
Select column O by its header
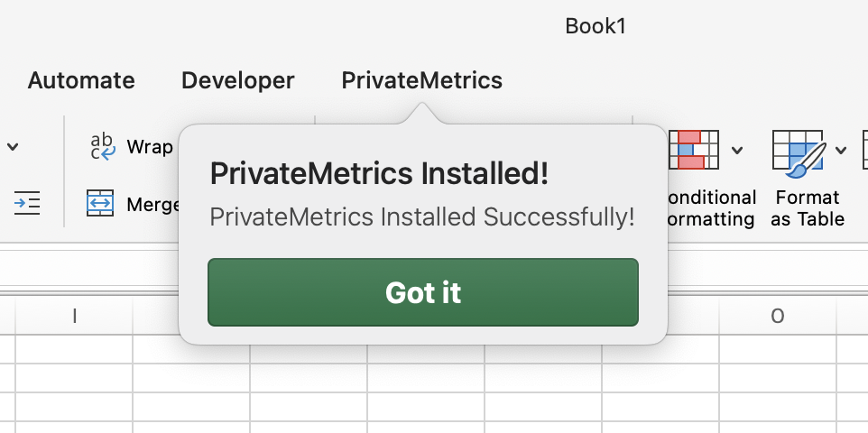pyautogui.click(x=778, y=316)
